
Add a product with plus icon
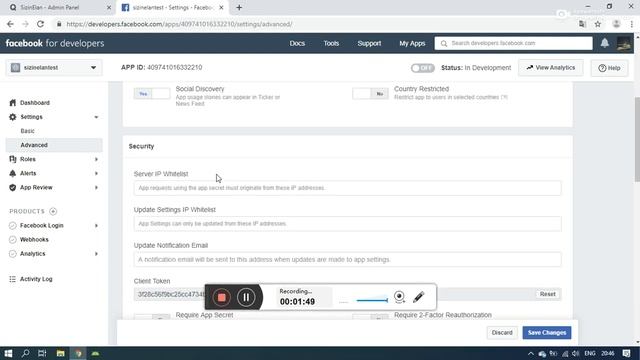click(53, 211)
